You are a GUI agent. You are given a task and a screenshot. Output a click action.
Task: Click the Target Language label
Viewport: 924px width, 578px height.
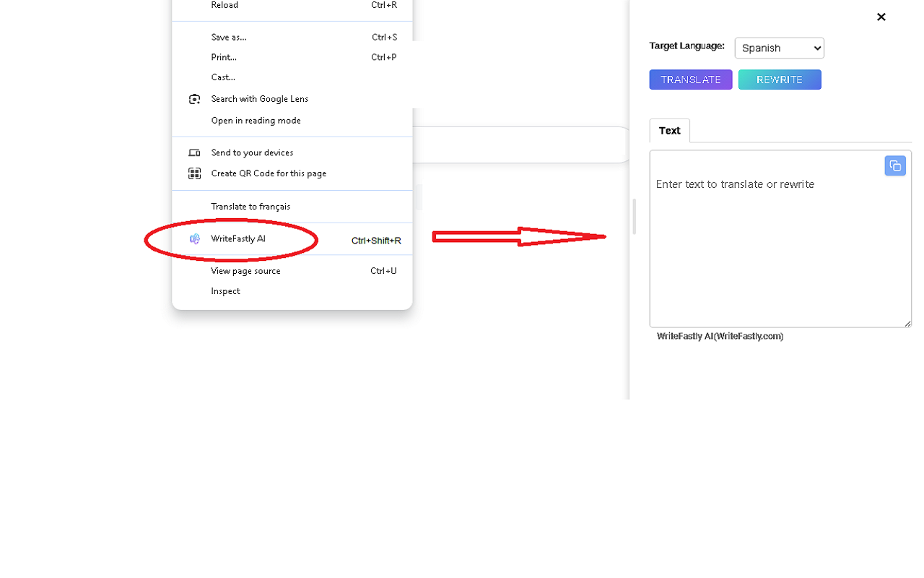tap(687, 46)
